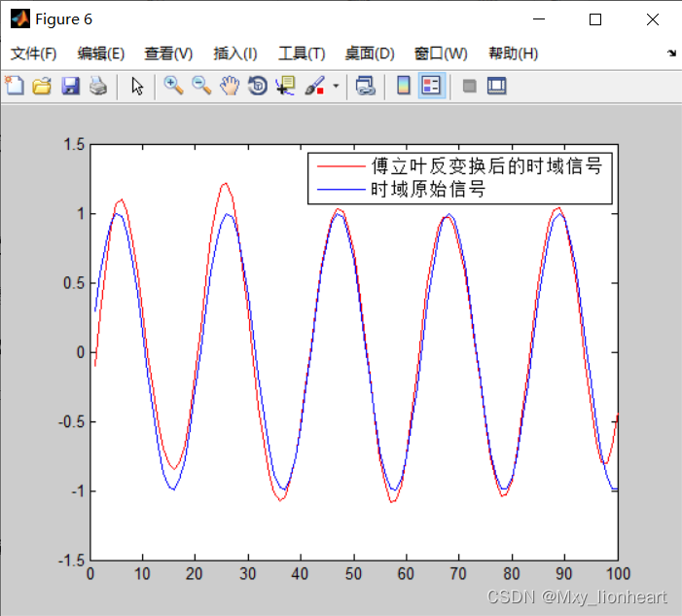
Task: Click x-axis tick label 100
Action: click(618, 574)
